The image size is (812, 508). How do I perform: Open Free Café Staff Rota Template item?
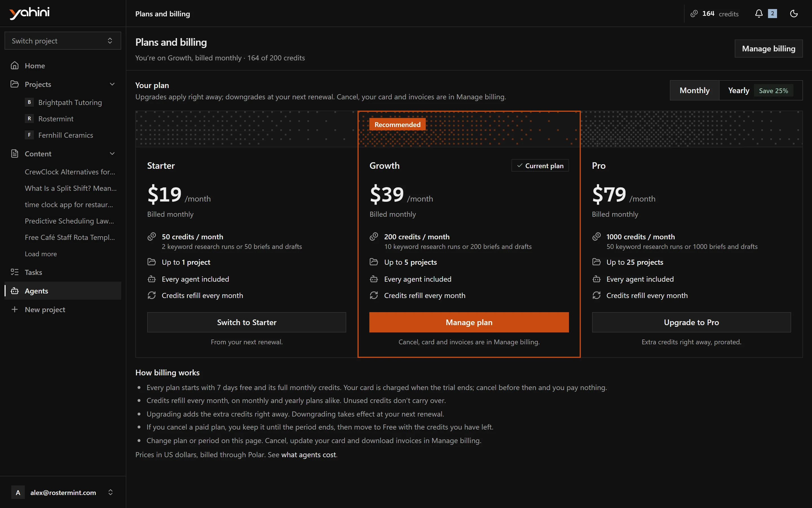[70, 237]
